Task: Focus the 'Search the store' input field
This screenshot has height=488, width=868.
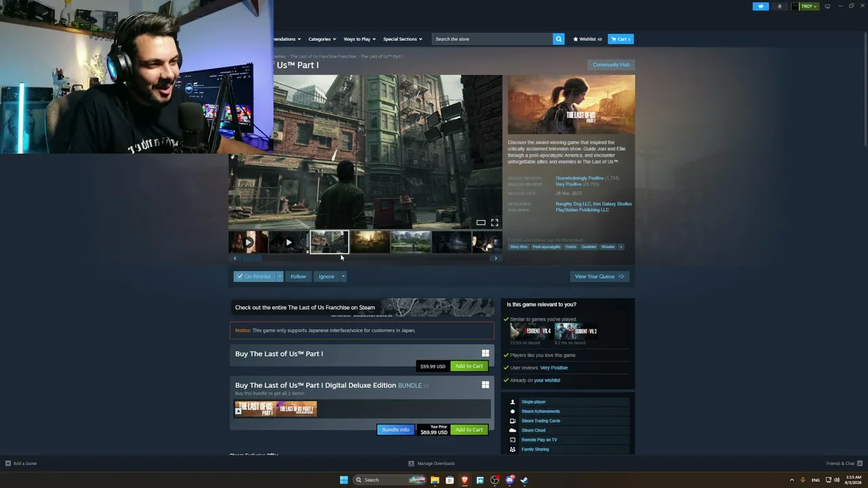Action: pos(493,39)
